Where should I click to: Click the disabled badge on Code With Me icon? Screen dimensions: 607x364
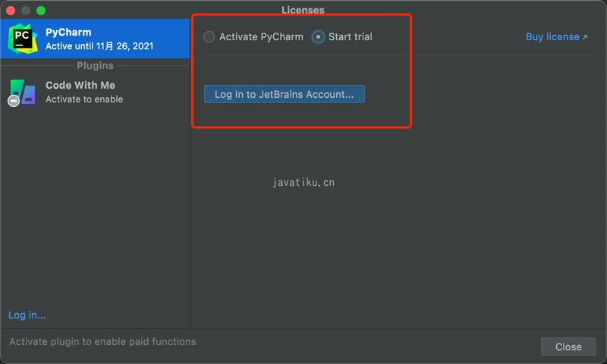point(14,101)
